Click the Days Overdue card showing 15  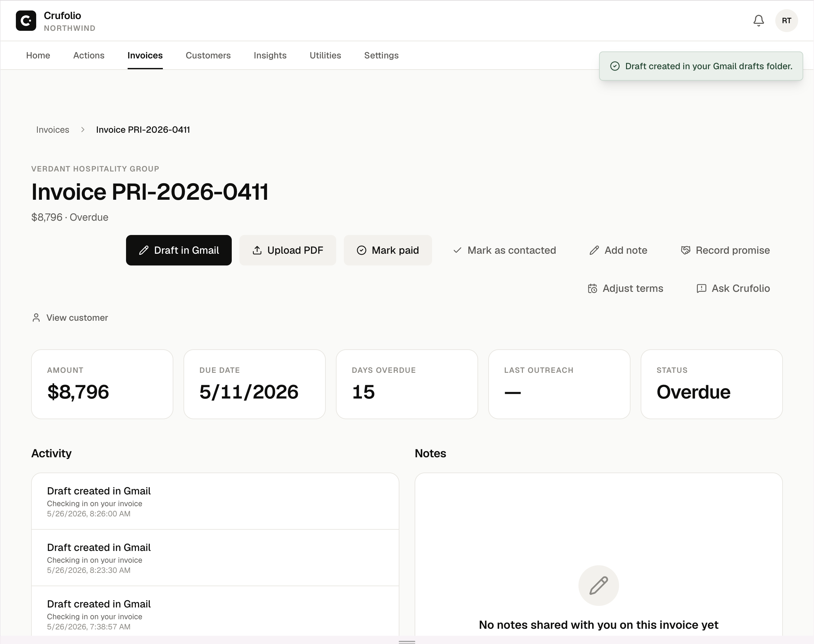(x=407, y=384)
